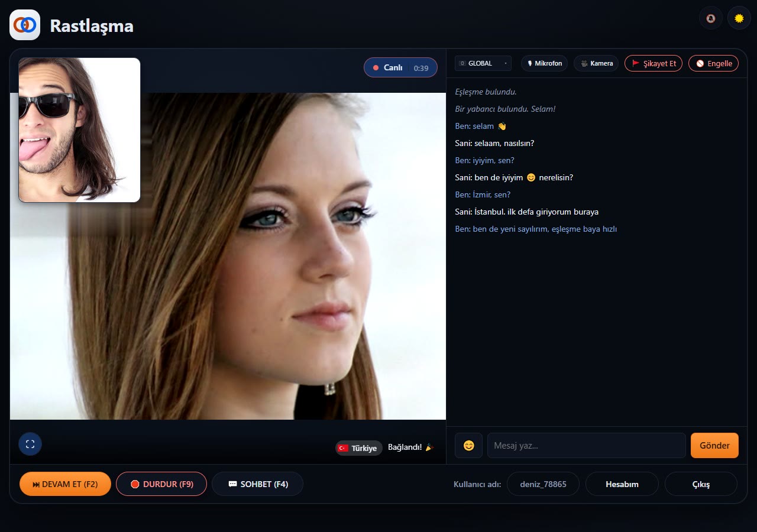Switch theme with the sun icon
The height and width of the screenshot is (532, 757).
point(739,18)
